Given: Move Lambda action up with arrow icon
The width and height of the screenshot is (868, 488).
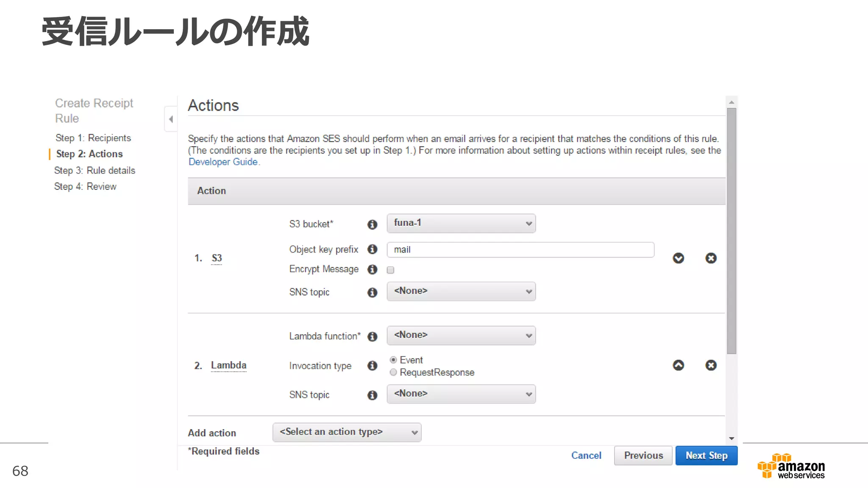Looking at the screenshot, I should (678, 365).
